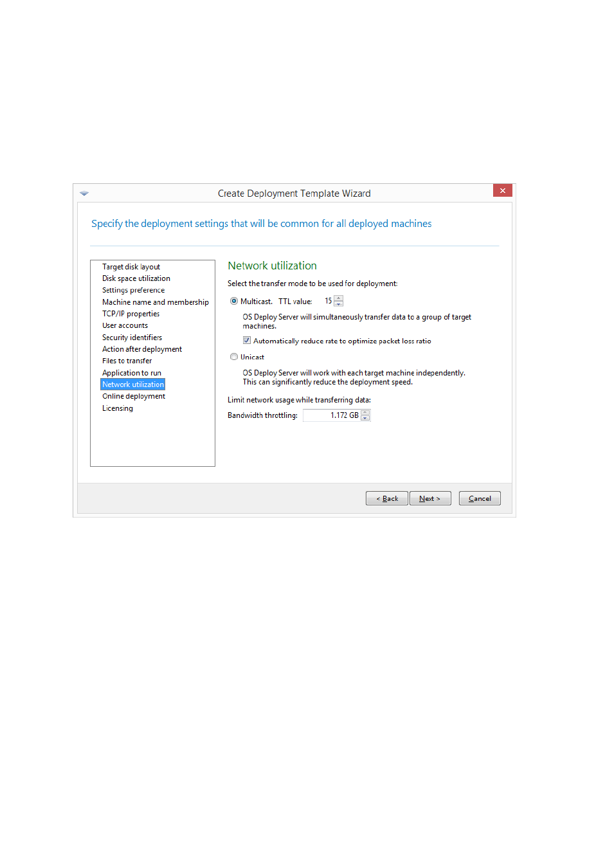Click the Next button
Image resolution: width=614 pixels, height=868 pixels.
click(x=430, y=498)
